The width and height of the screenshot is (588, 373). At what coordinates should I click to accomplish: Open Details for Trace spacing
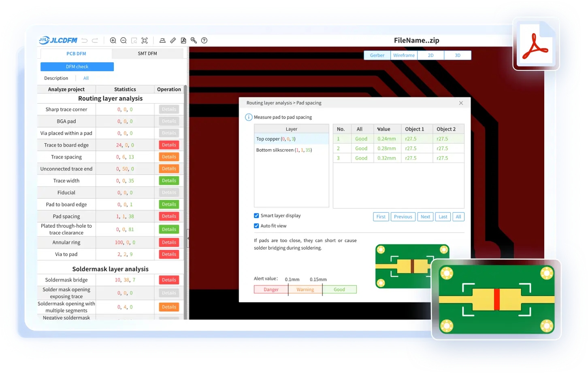coord(169,157)
